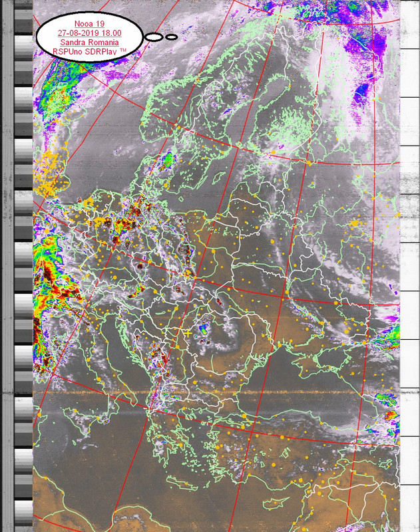420x532 pixels.
Task: Click the "RSPUno SDRPlay" receiver text
Action: [86, 52]
